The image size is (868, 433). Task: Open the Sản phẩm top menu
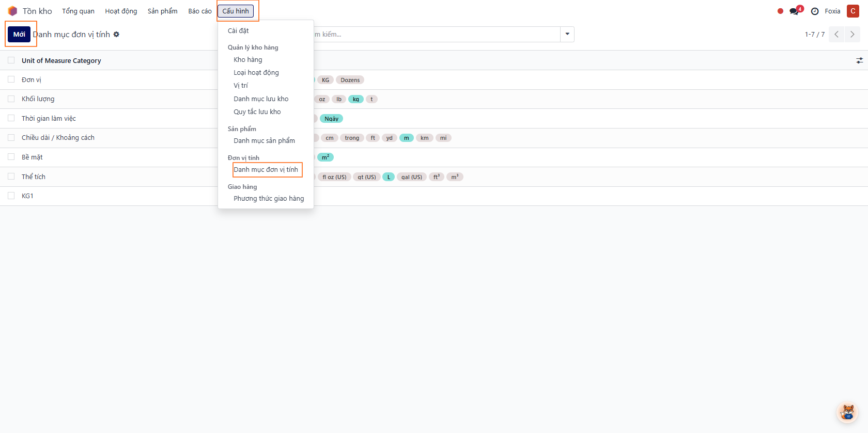tap(162, 11)
